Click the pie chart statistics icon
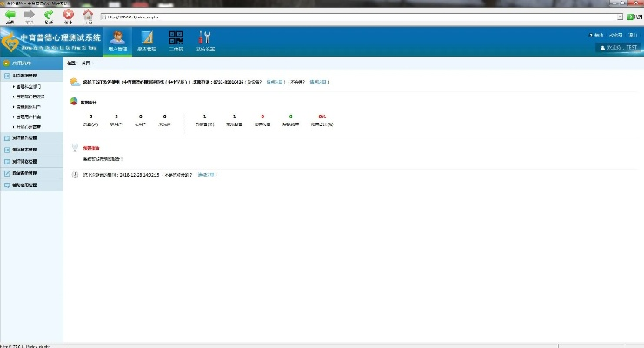Viewport: 644px width, 348px height. (75, 102)
